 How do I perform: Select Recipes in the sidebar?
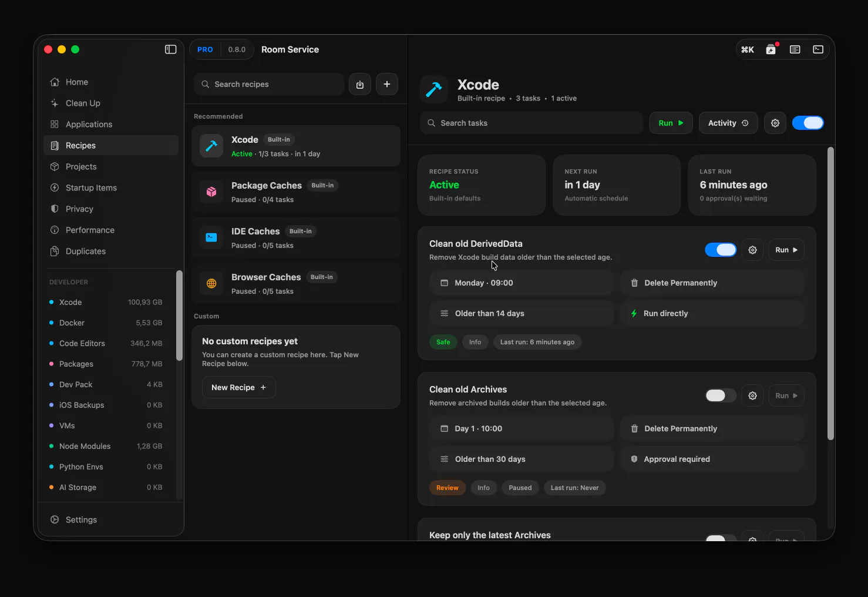[111, 145]
